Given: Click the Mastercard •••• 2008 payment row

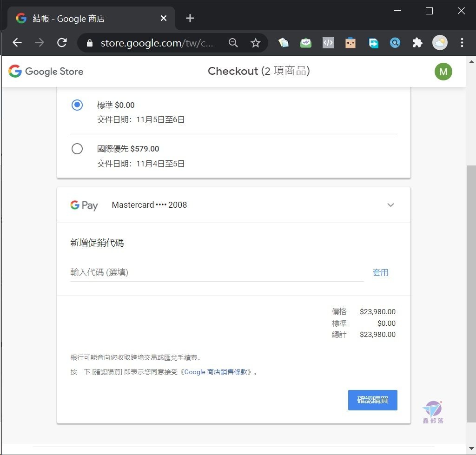Looking at the screenshot, I should click(x=234, y=205).
